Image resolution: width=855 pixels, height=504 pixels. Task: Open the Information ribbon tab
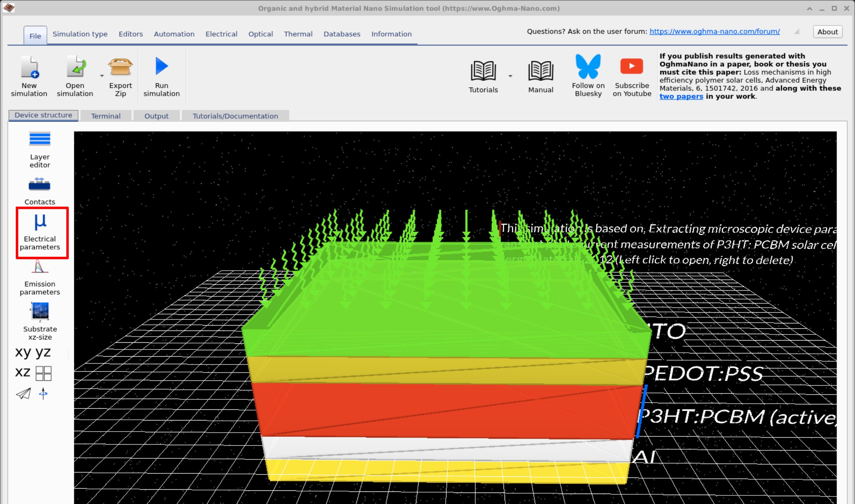[391, 34]
